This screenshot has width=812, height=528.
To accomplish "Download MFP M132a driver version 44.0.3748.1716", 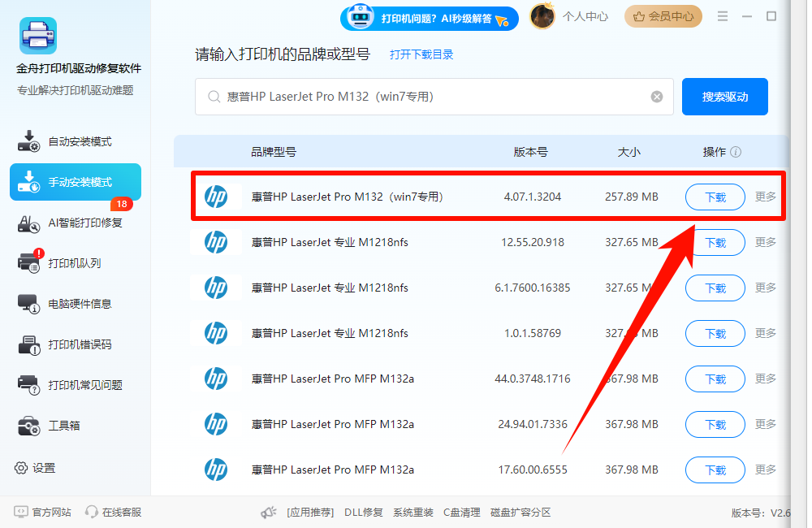I will tap(715, 379).
